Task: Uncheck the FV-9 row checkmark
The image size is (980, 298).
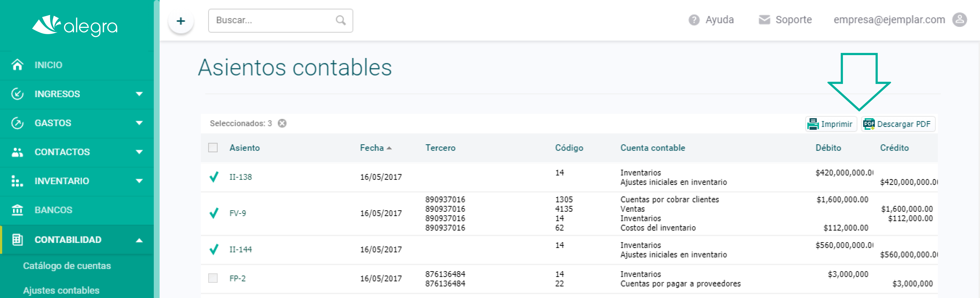Action: click(x=214, y=213)
